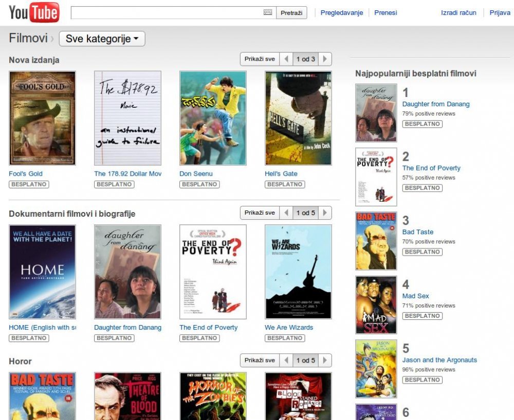Open The End of Poverty poster in documentaries

tap(213, 272)
